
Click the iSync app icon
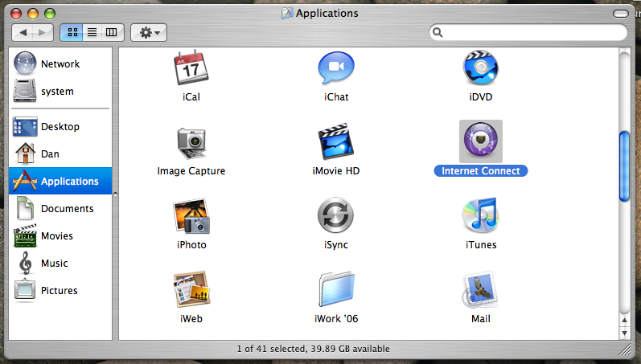[335, 216]
